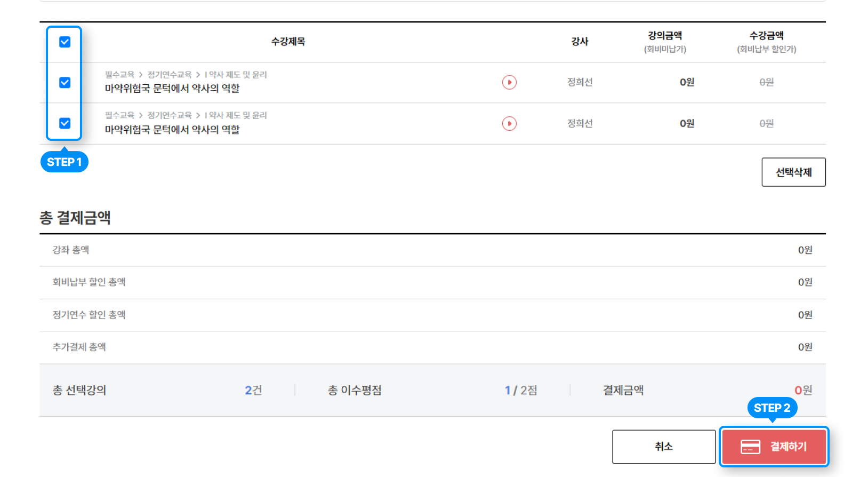Click the STEP 2 badge

pyautogui.click(x=772, y=408)
